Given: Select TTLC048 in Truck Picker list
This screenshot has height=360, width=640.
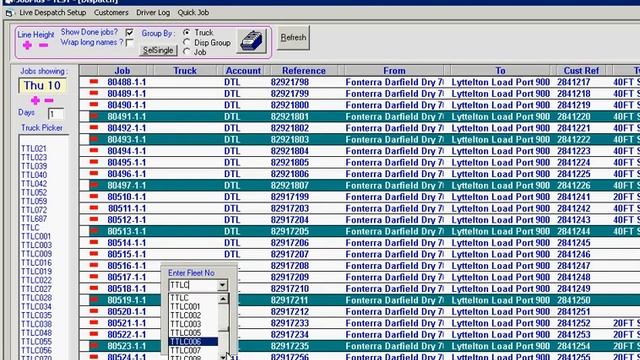Looking at the screenshot, I should click(x=36, y=333).
